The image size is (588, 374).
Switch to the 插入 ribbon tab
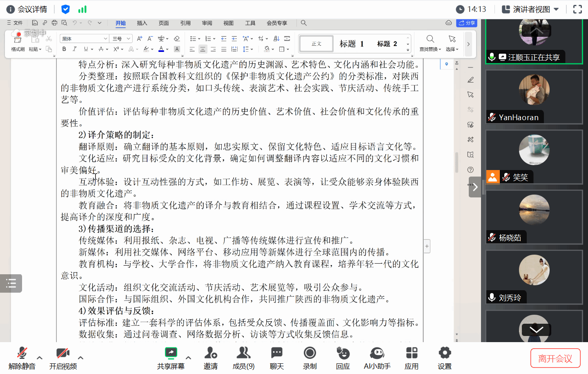click(142, 23)
